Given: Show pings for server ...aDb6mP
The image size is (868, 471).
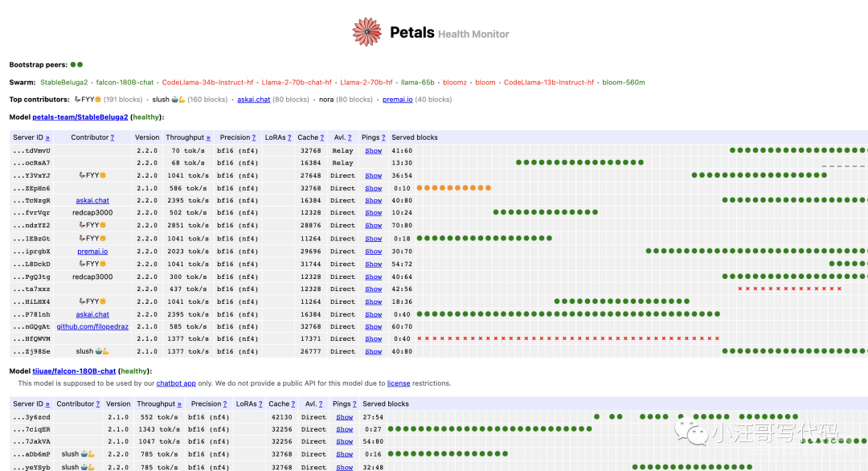Looking at the screenshot, I should [x=344, y=455].
